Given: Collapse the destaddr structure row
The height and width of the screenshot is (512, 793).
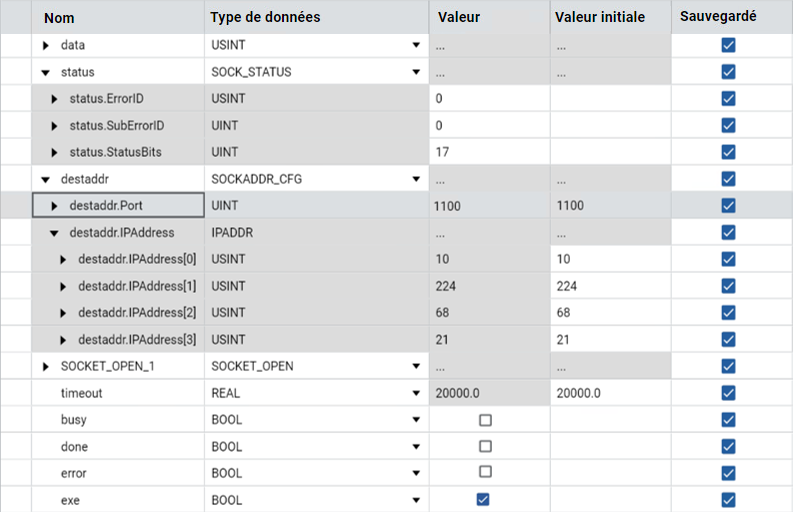Looking at the screenshot, I should click(x=46, y=180).
